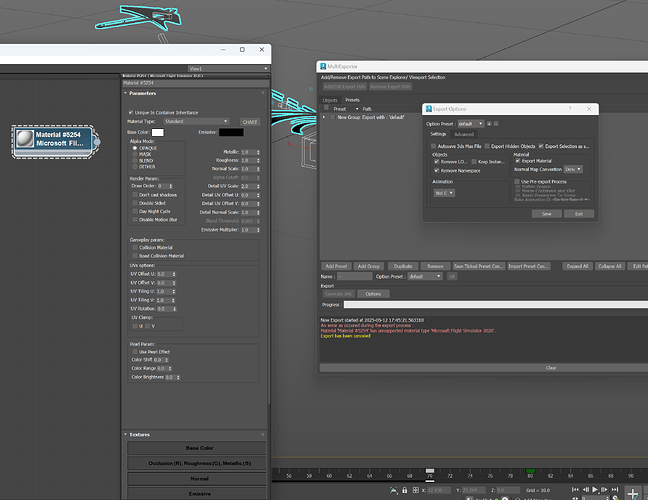Collapse the Parameters rollout
The image size is (648, 500).
tap(125, 93)
